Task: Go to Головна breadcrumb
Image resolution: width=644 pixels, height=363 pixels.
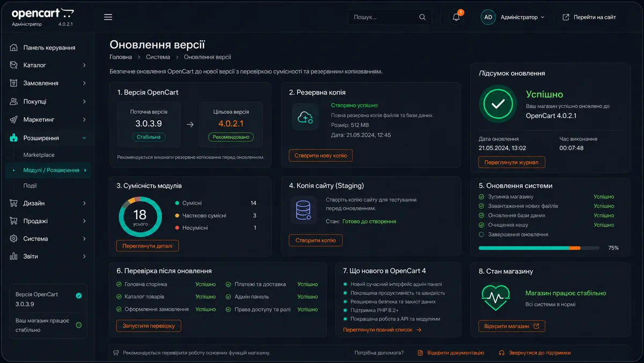Action: coord(121,57)
